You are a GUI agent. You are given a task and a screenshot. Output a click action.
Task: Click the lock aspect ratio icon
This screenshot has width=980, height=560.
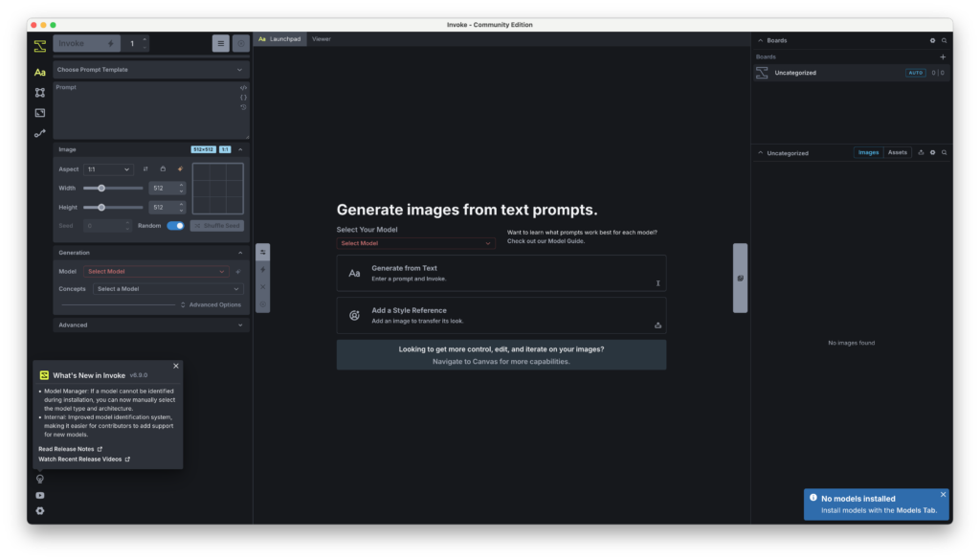pyautogui.click(x=163, y=169)
